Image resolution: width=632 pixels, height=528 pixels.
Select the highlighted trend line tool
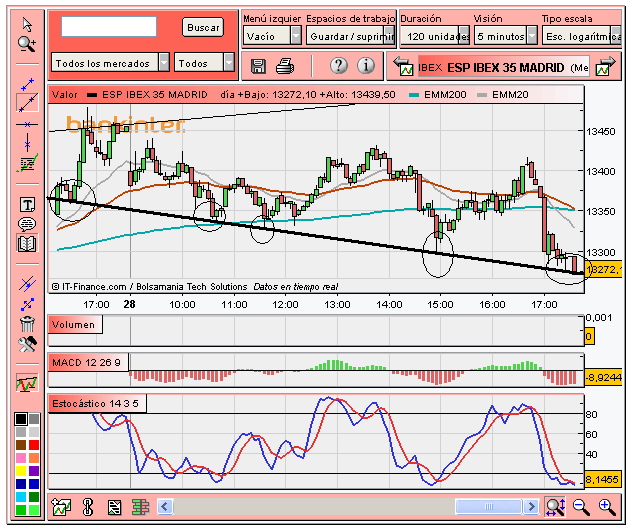click(x=27, y=103)
